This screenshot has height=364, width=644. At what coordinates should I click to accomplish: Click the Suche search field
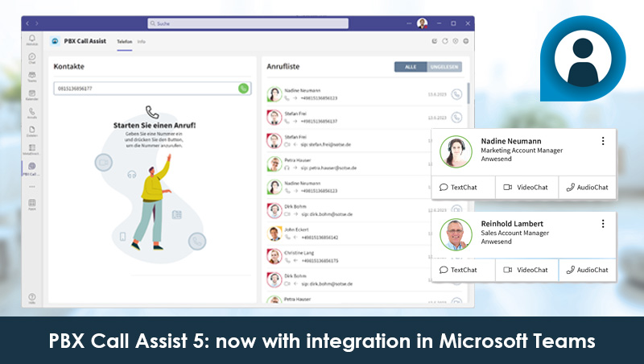pos(248,23)
